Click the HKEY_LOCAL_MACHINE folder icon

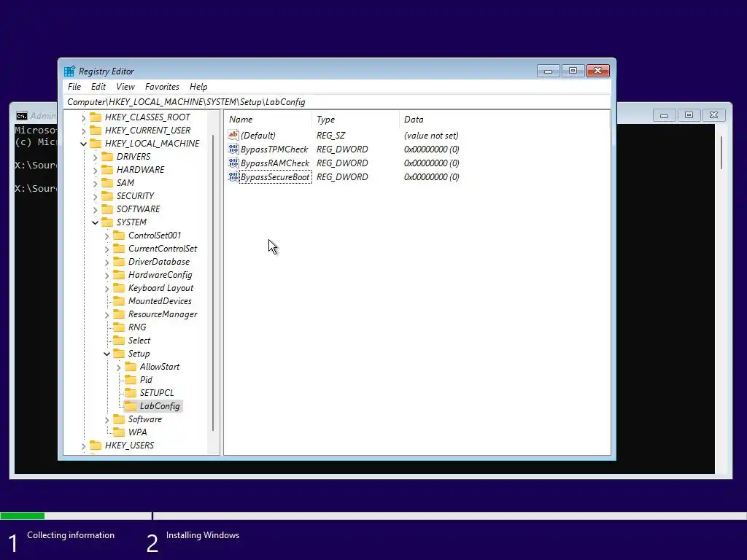click(x=96, y=144)
